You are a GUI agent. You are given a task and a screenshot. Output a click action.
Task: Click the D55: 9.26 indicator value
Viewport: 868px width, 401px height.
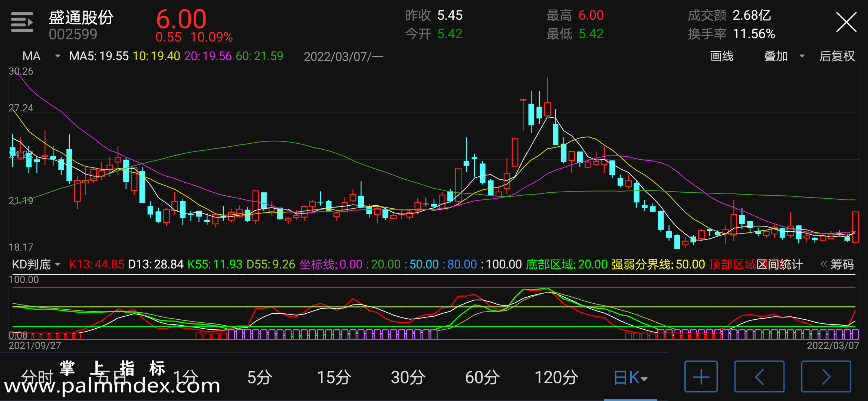click(271, 264)
